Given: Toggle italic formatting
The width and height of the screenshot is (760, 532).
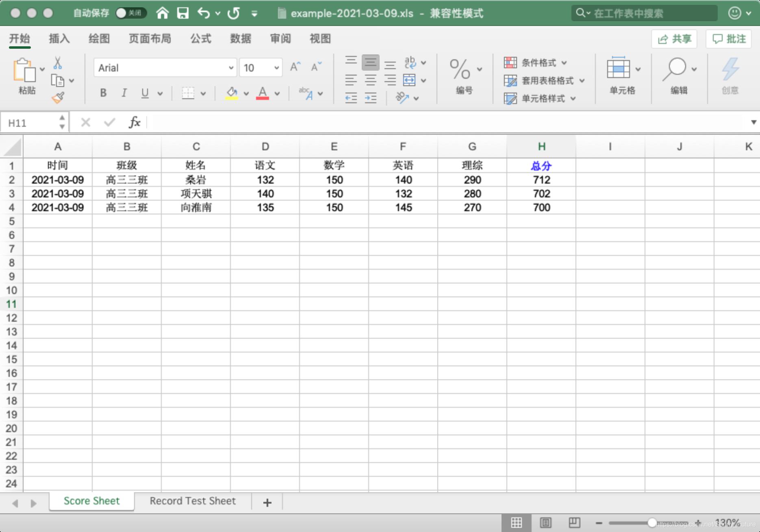Looking at the screenshot, I should point(124,93).
